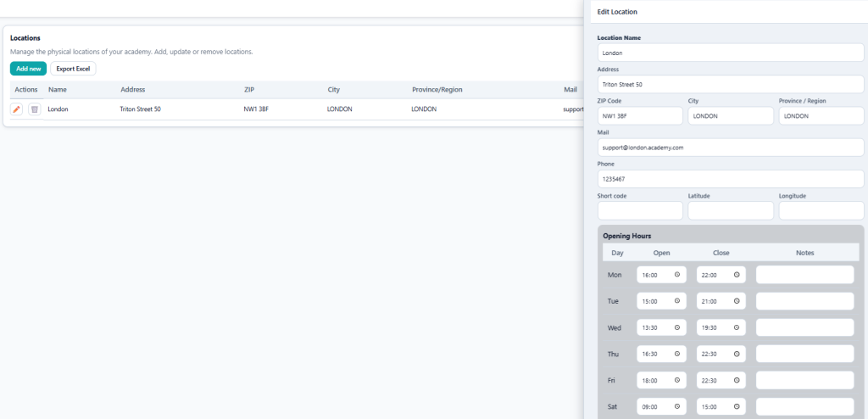Click the Actions column header
Screen dimensions: 868x419
pyautogui.click(x=26, y=89)
